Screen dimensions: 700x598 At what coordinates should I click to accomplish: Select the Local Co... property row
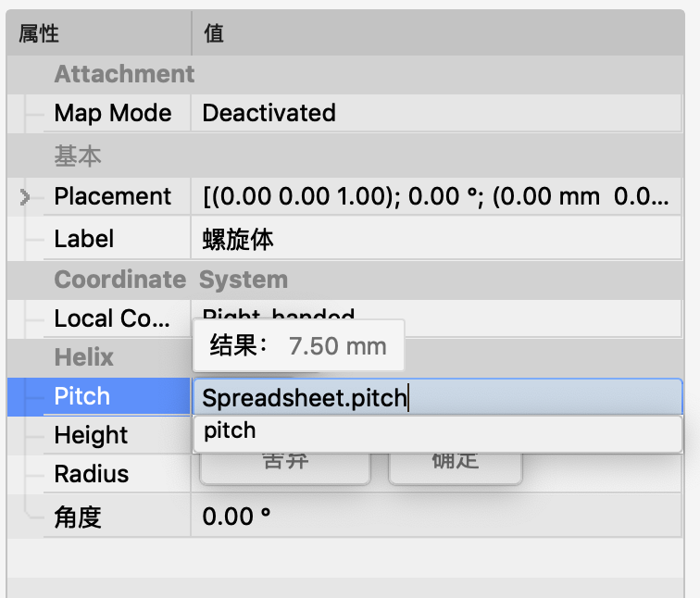coord(112,318)
